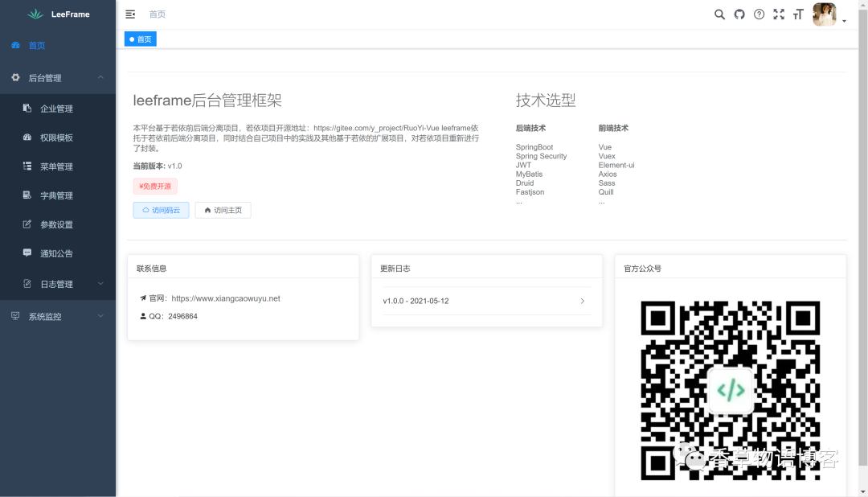Image resolution: width=868 pixels, height=497 pixels.
Task: Click the scrollbar down arrow
Action: tap(863, 491)
